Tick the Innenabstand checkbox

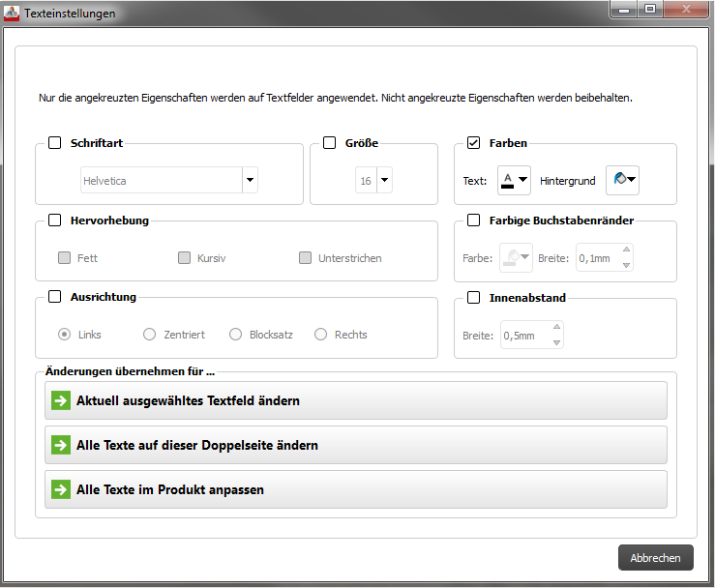pos(473,298)
